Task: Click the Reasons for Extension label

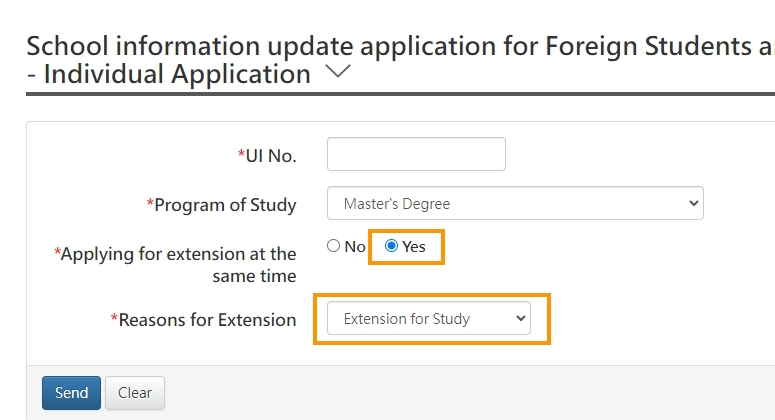Action: tap(204, 320)
